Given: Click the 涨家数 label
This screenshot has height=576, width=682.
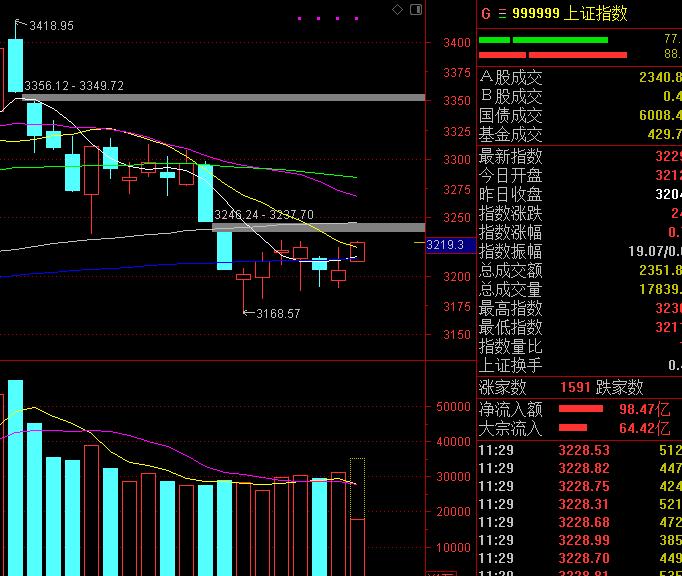Looking at the screenshot, I should tap(503, 387).
